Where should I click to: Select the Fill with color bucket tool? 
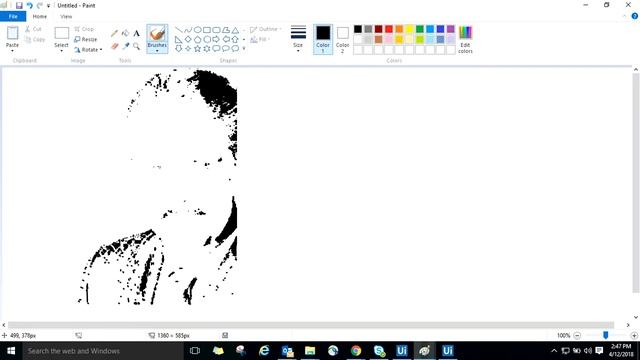click(125, 34)
